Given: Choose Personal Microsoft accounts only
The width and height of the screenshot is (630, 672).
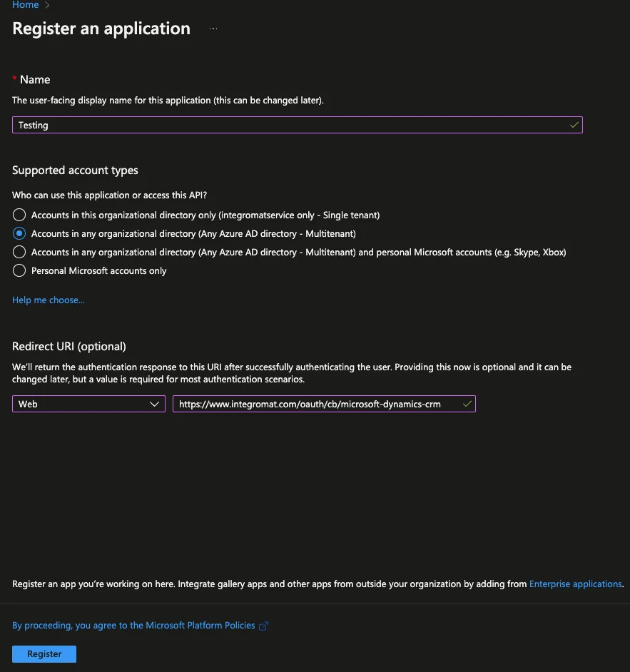Looking at the screenshot, I should (19, 270).
